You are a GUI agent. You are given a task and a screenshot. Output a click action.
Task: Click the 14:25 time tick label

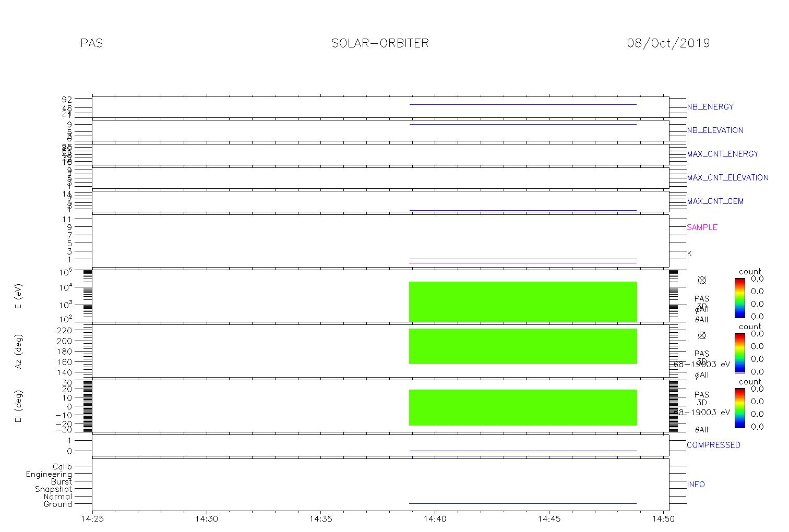92,519
